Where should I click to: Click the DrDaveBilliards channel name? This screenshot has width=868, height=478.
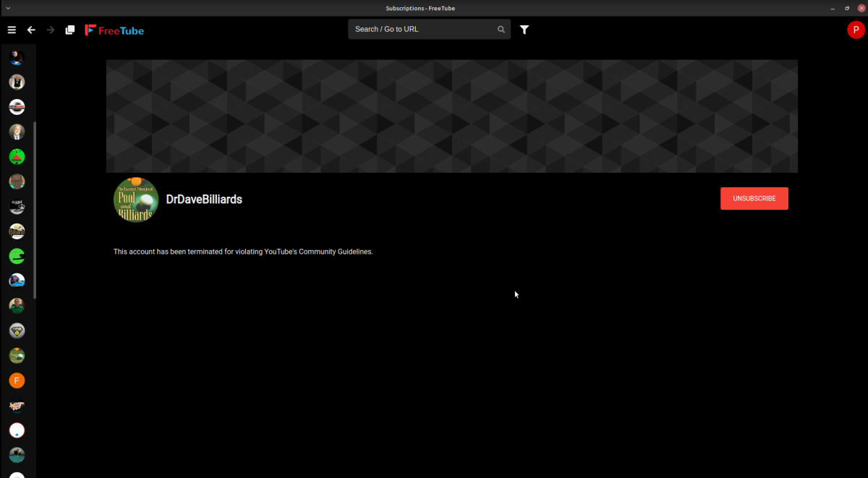(204, 200)
